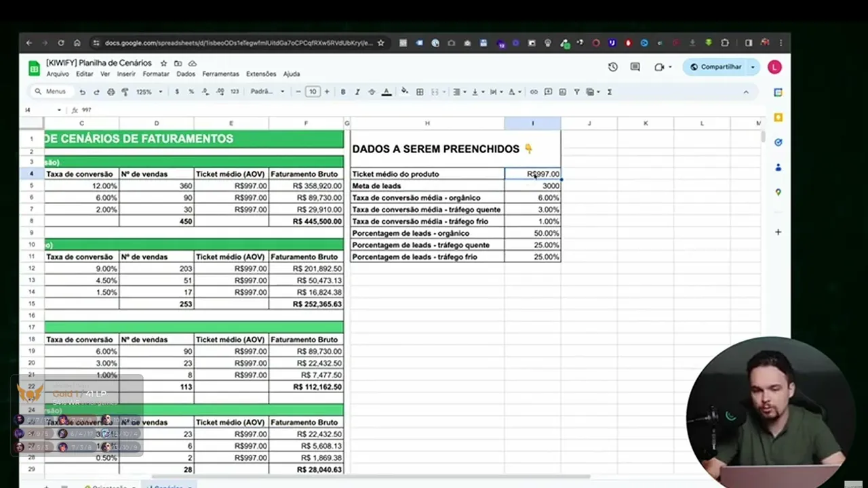This screenshot has width=868, height=488.
Task: Click the undo arrow in the toolbar
Action: (x=82, y=91)
